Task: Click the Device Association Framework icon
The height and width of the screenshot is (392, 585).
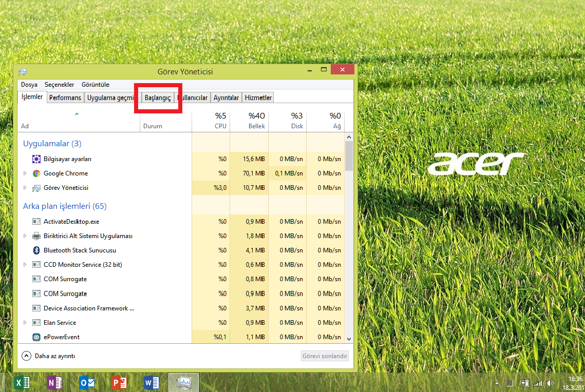Action: pos(36,308)
